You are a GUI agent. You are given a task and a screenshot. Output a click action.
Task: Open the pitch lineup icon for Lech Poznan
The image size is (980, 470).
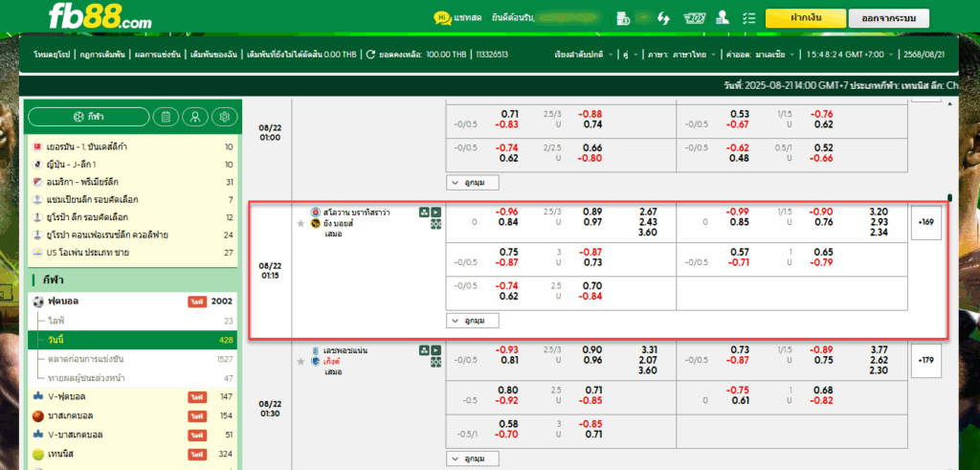(435, 361)
